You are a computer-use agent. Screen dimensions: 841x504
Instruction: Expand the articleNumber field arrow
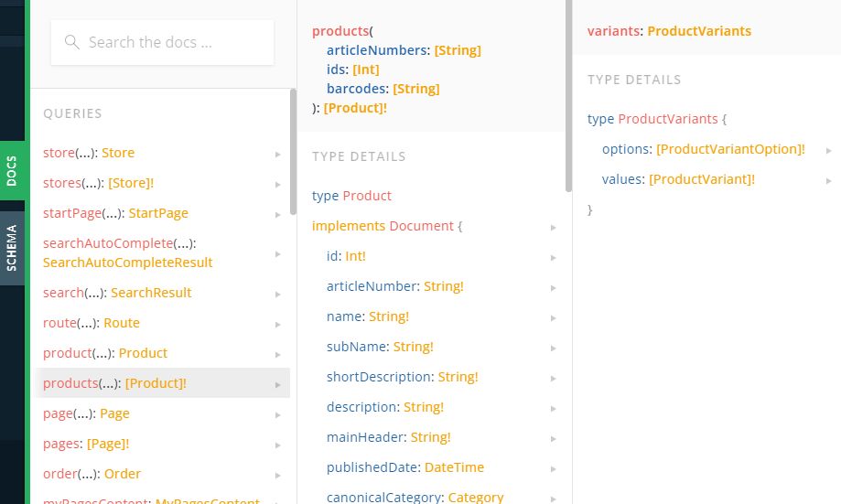click(x=553, y=288)
